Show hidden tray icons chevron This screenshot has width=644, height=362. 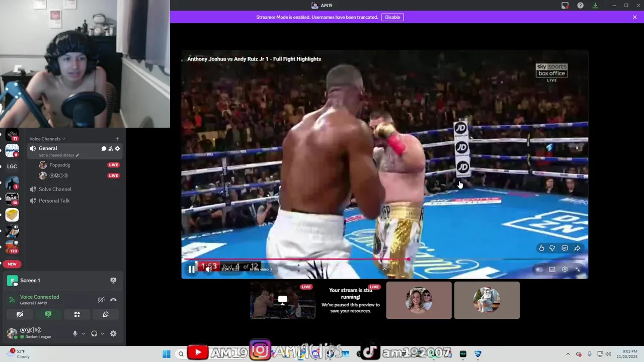pos(568,354)
